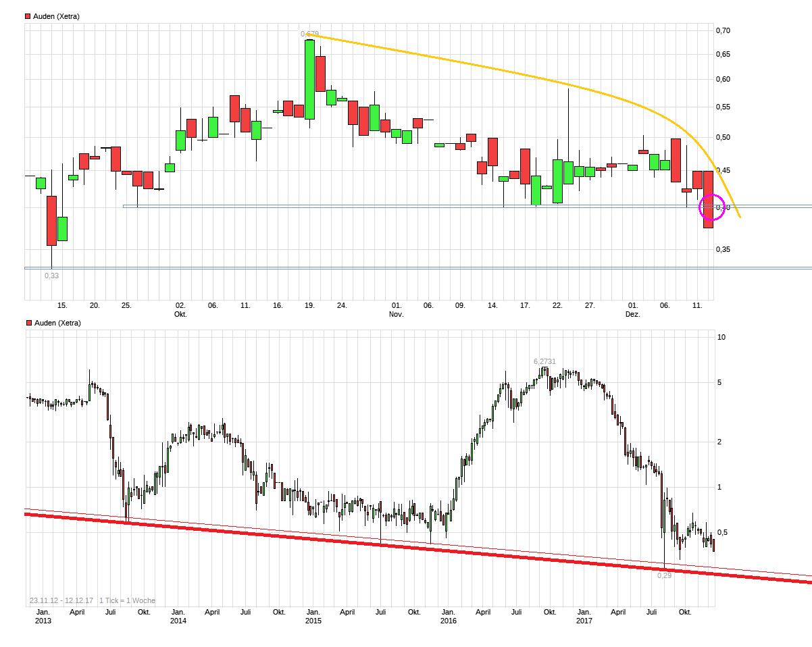Click the red legend square in top chart
The height and width of the screenshot is (647, 812).
pyautogui.click(x=28, y=16)
